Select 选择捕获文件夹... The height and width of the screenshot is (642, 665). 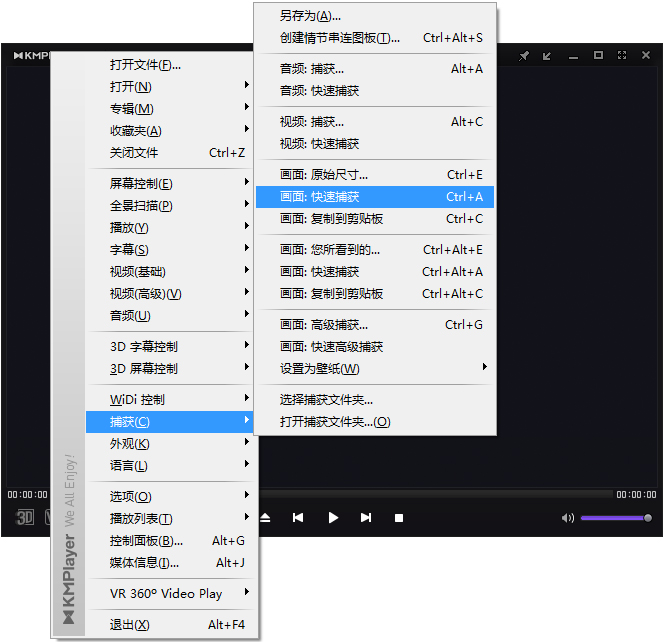point(375,400)
